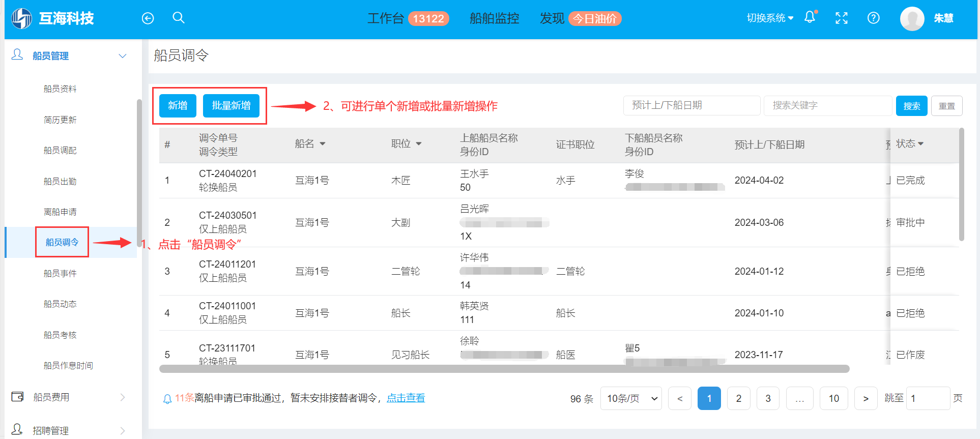Click the username 朱慧
The image size is (980, 439).
tap(943, 19)
